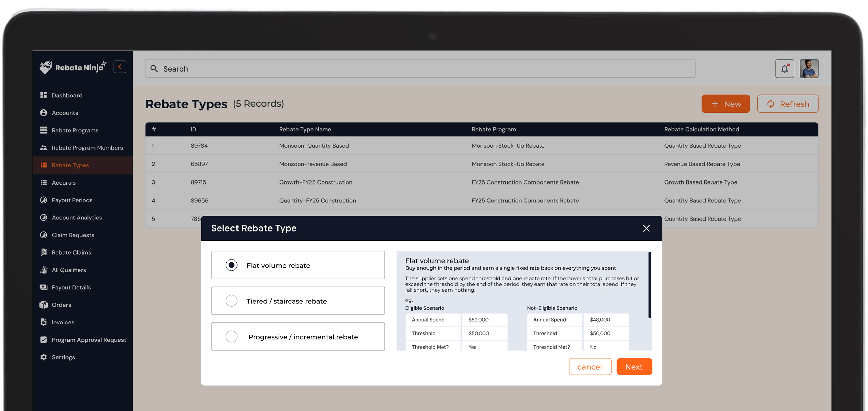
Task: Click the All Qualifiers icon
Action: coord(43,270)
